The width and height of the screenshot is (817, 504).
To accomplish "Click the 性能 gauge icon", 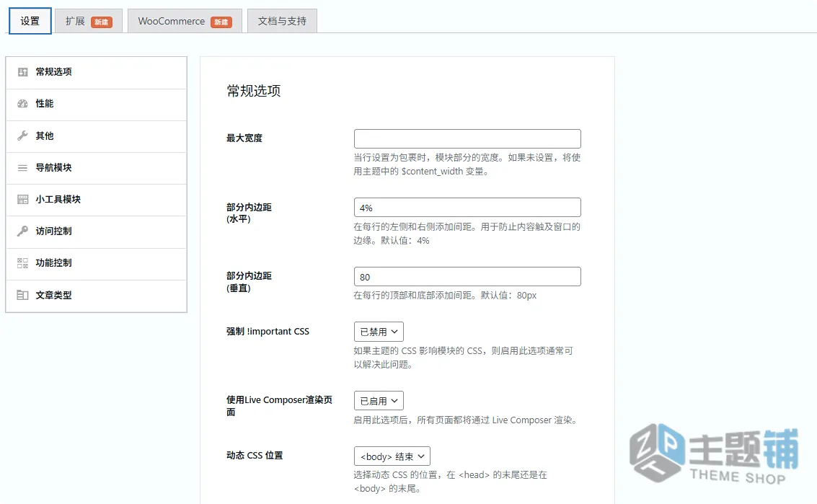I will click(x=22, y=104).
